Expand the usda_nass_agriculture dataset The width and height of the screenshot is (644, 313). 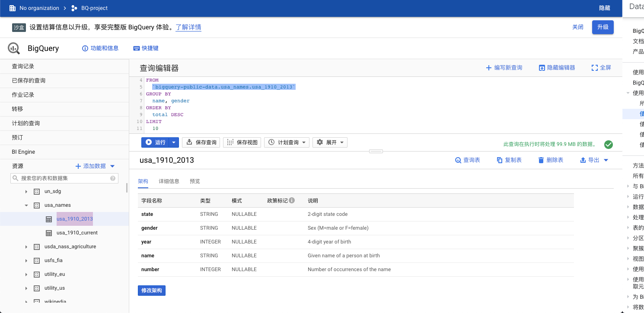[26, 247]
